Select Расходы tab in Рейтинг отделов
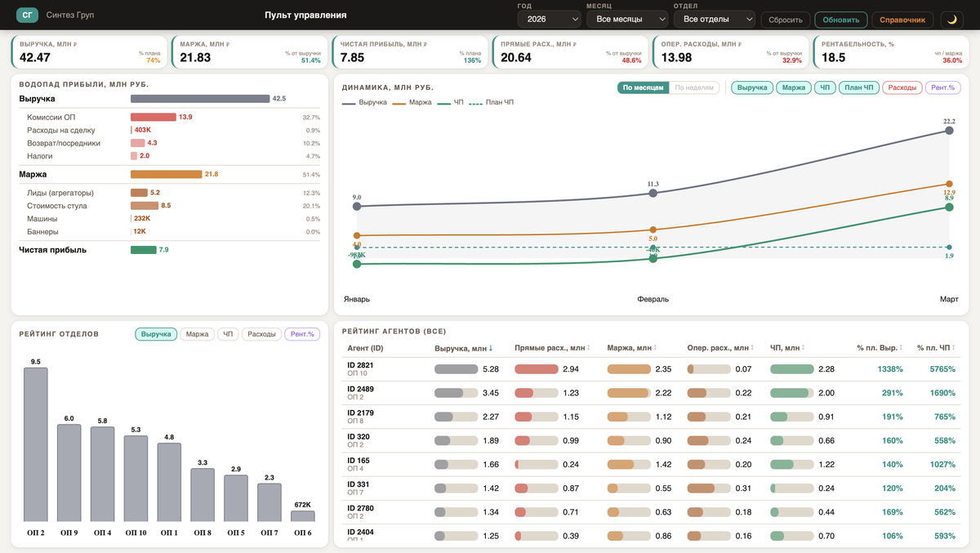Image resolution: width=980 pixels, height=553 pixels. pyautogui.click(x=261, y=334)
